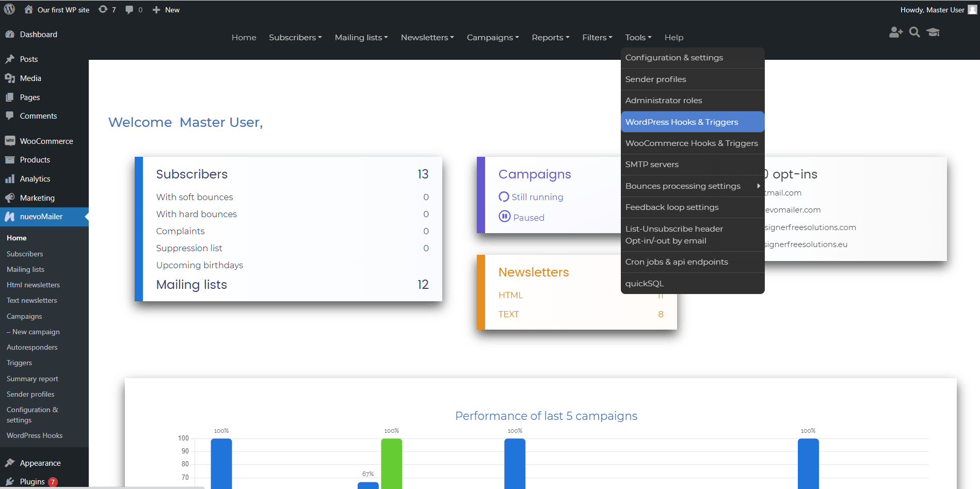Open Summary report in sidebar submenu

33,379
